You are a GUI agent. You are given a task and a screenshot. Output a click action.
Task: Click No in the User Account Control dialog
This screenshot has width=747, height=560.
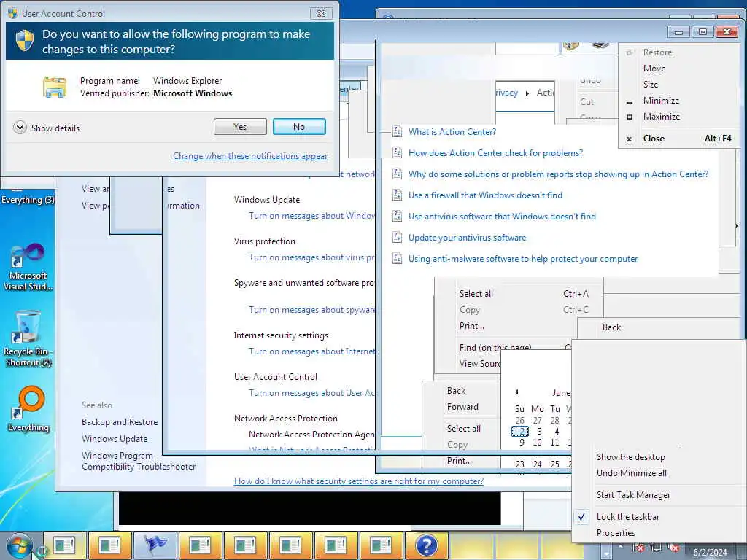(299, 127)
